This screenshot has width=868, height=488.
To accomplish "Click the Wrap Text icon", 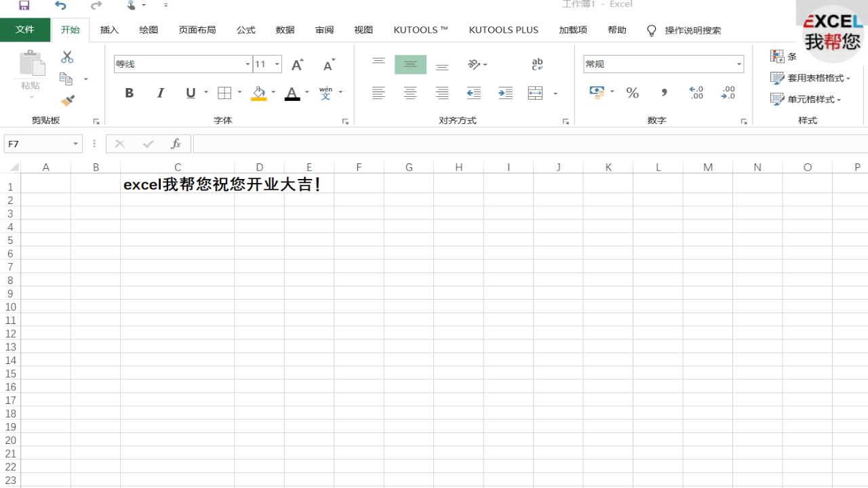I will click(x=536, y=63).
